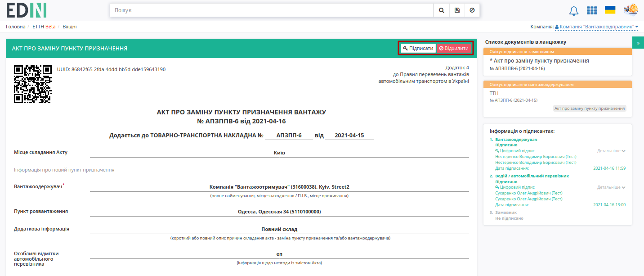The image size is (644, 276).
Task: Click the save search floppy icon
Action: point(457,10)
